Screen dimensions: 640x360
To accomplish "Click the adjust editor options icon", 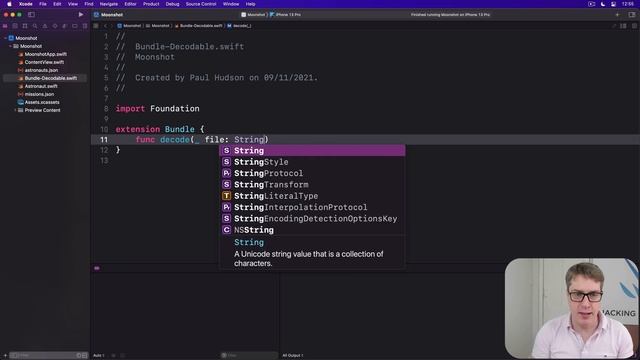I will click(623, 26).
